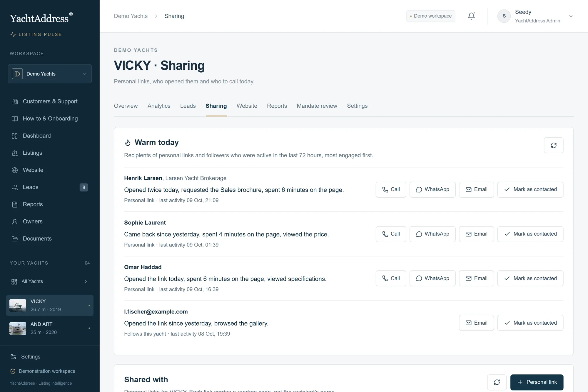Refresh the Warm today list

[x=553, y=145]
